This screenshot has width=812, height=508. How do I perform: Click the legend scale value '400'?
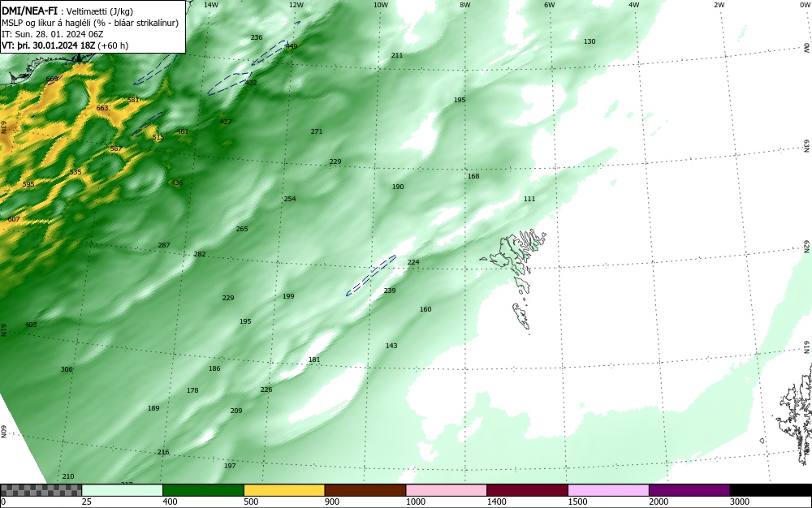click(x=170, y=502)
